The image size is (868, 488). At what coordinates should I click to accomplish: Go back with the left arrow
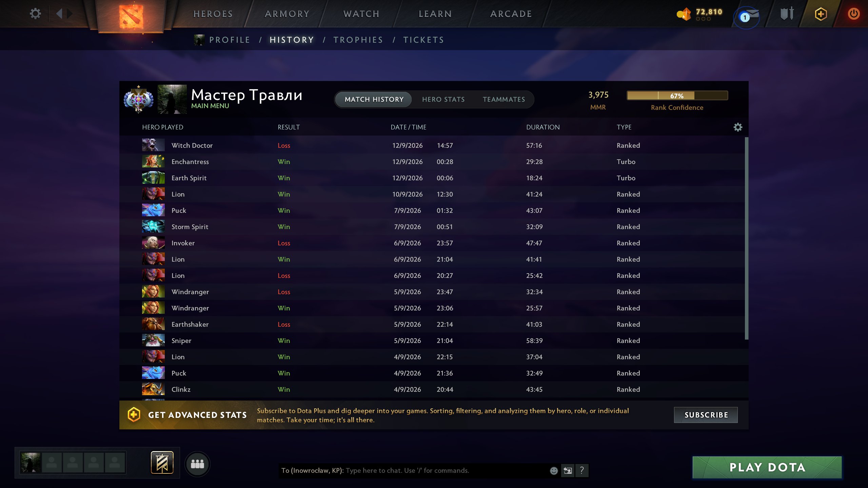tap(59, 14)
